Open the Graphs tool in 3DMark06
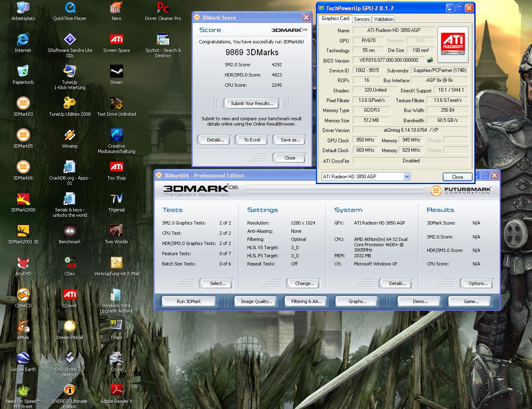The height and width of the screenshot is (409, 532). (x=357, y=301)
